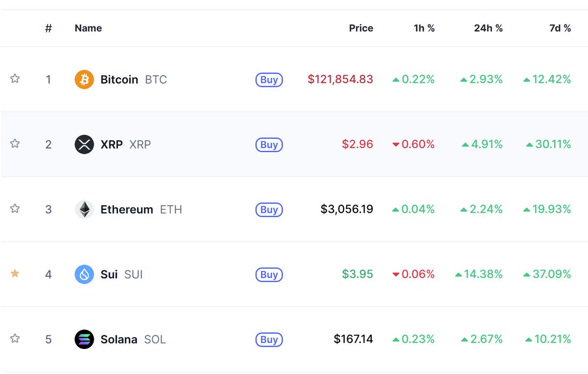Click the Bitcoin logo icon

coord(84,79)
